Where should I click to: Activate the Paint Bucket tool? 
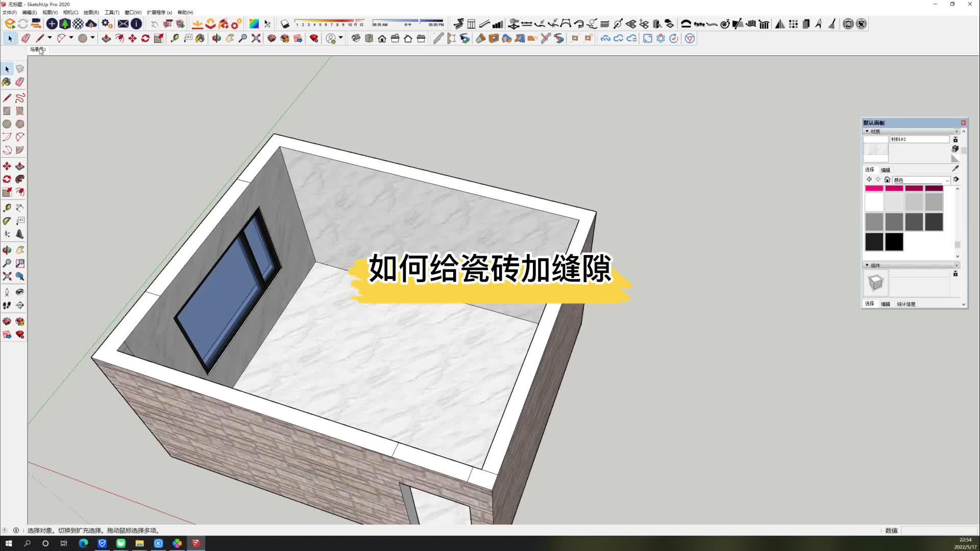tap(7, 82)
